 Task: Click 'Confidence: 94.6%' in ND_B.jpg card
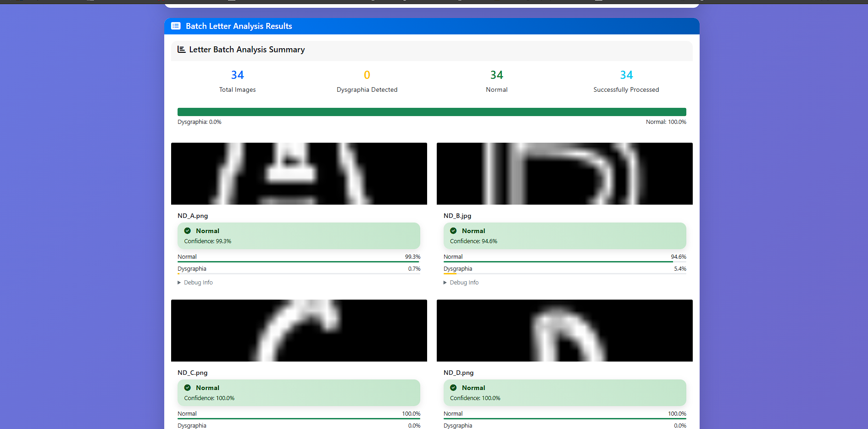473,241
